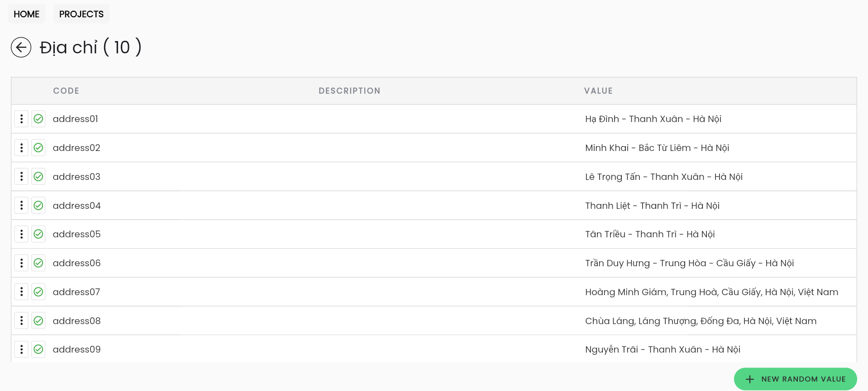Select the address09 code cell
The height and width of the screenshot is (391, 868).
pos(76,349)
